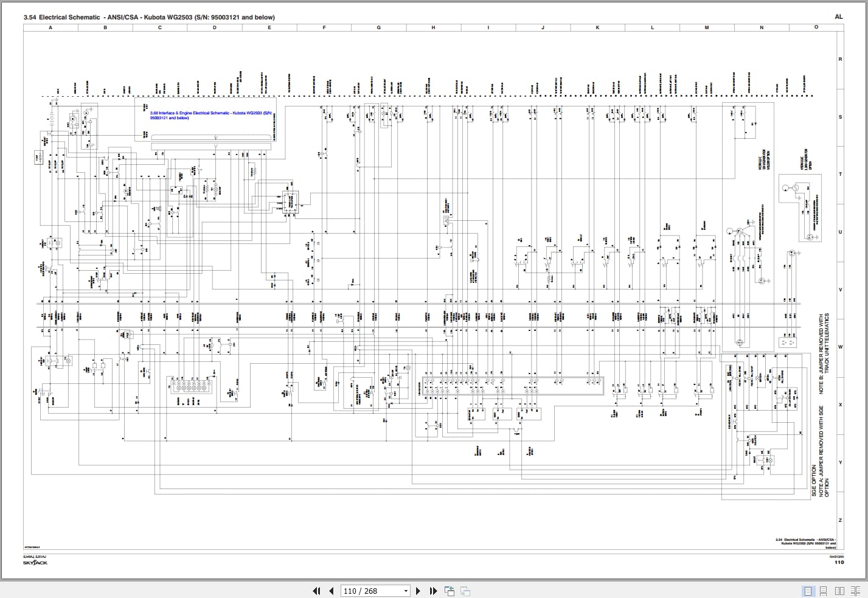This screenshot has height=598, width=868.
Task: Click column letter H on the grid
Action: 434,27
